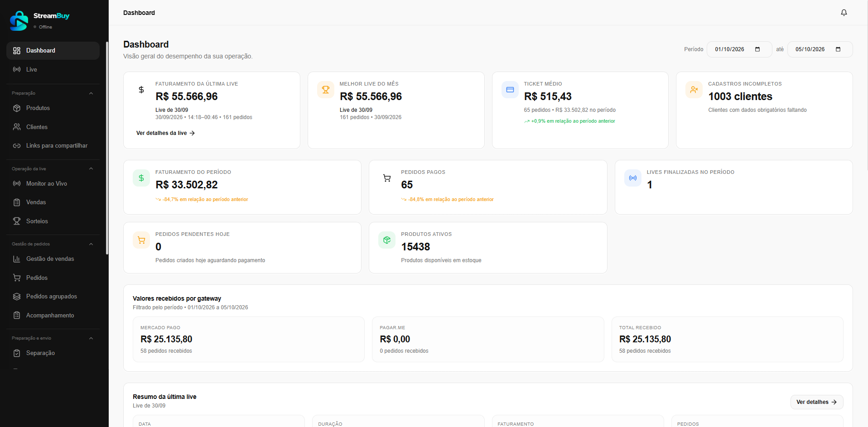Navigate to Clientes page
This screenshot has width=868, height=427.
(53, 127)
